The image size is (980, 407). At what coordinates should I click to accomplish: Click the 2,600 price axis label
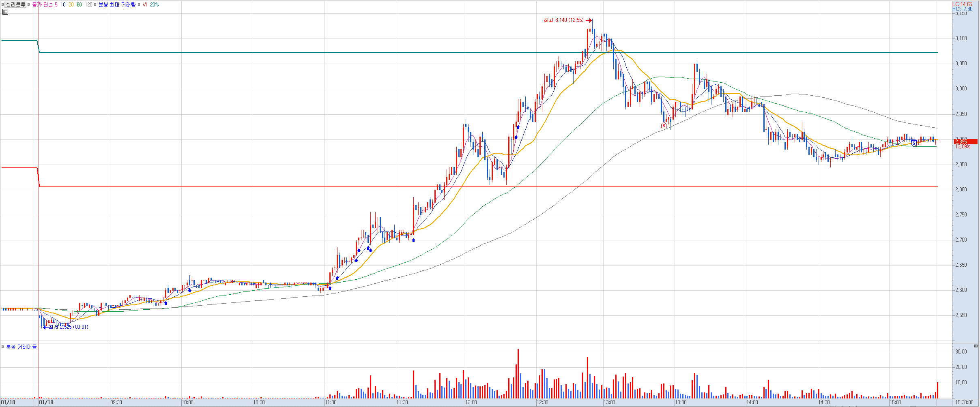[x=961, y=290]
